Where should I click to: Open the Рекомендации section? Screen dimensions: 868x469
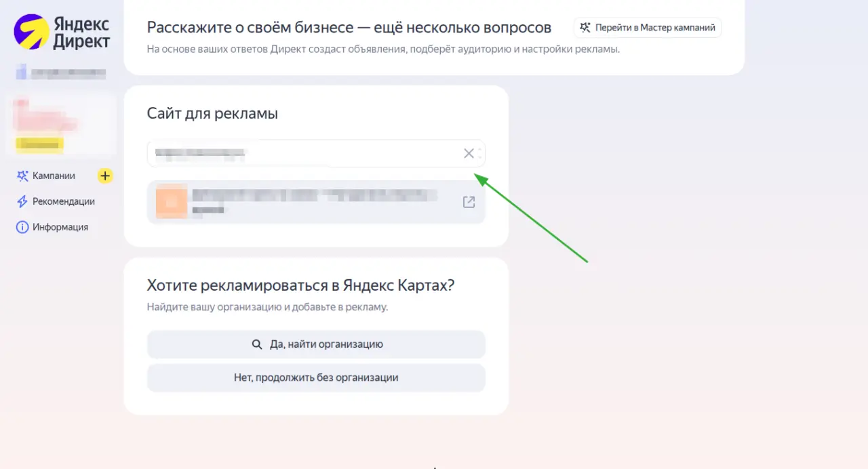[x=64, y=201]
